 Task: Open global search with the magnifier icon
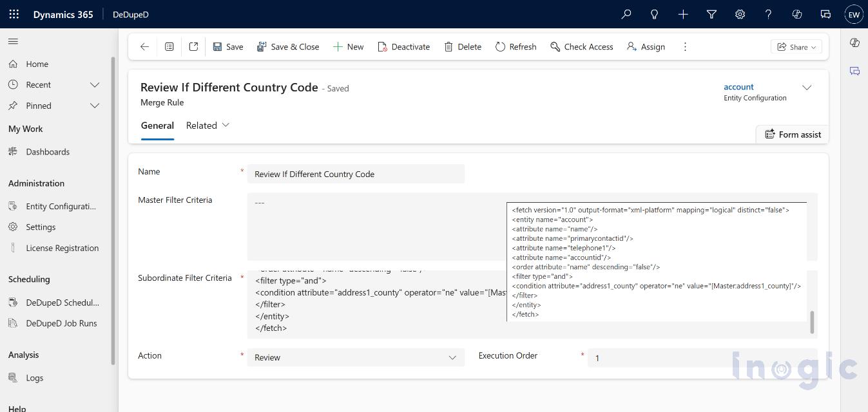(x=626, y=14)
